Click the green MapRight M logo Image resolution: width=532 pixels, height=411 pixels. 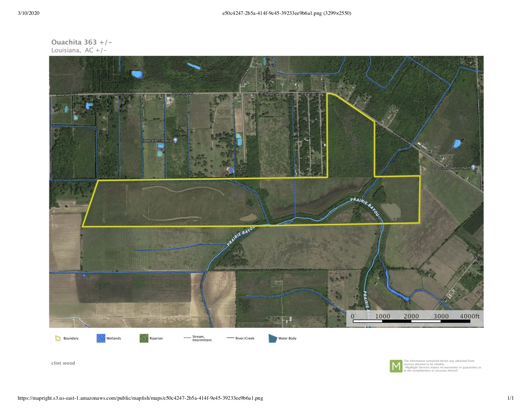tap(396, 366)
